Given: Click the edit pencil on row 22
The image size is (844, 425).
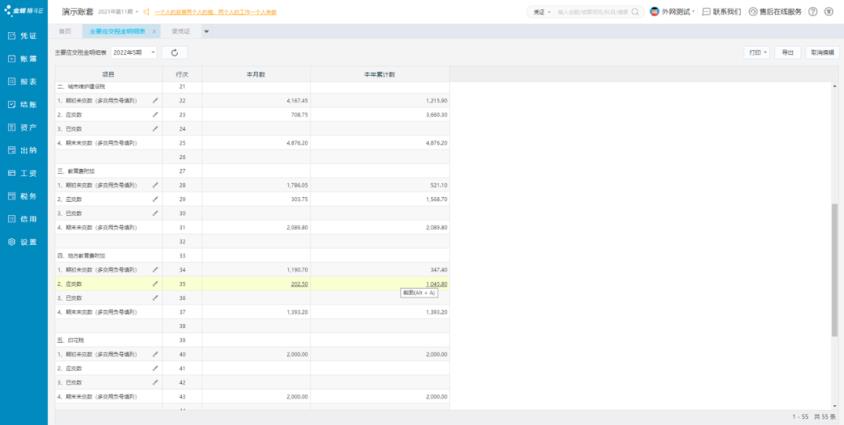Looking at the screenshot, I should pos(155,100).
